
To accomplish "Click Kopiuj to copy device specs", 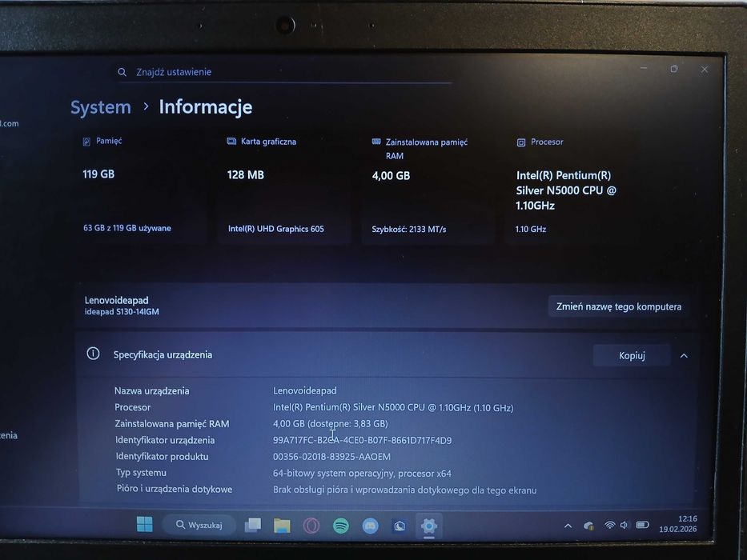I will pyautogui.click(x=632, y=356).
